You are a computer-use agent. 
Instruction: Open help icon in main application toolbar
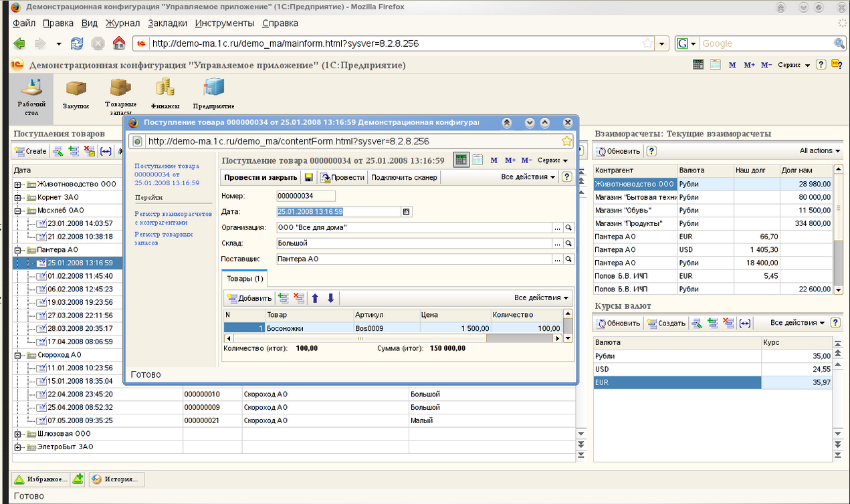[821, 65]
